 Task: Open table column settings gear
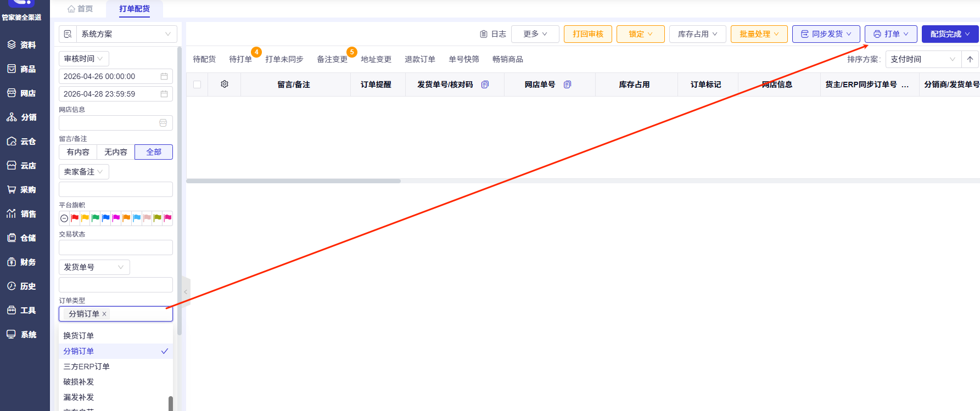(x=225, y=85)
